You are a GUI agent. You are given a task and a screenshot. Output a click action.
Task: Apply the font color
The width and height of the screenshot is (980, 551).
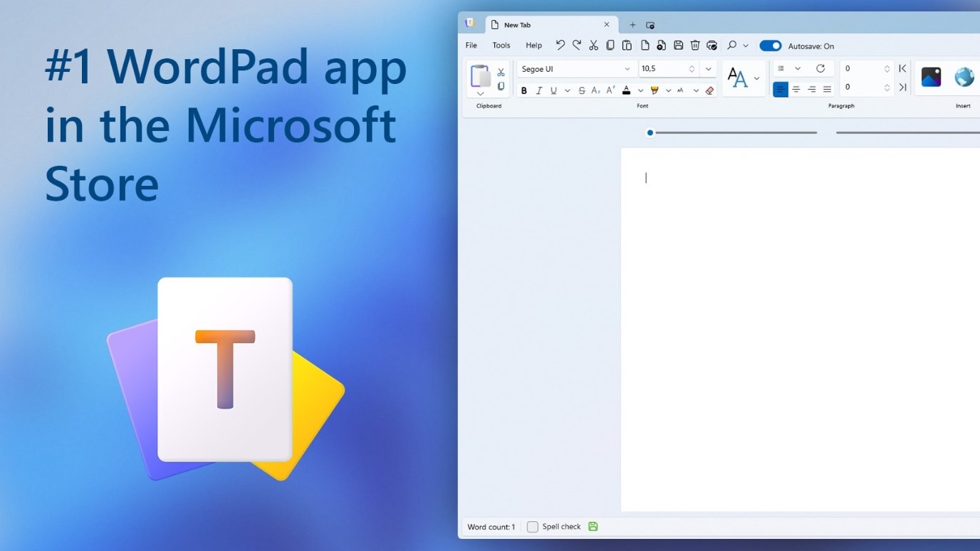626,90
